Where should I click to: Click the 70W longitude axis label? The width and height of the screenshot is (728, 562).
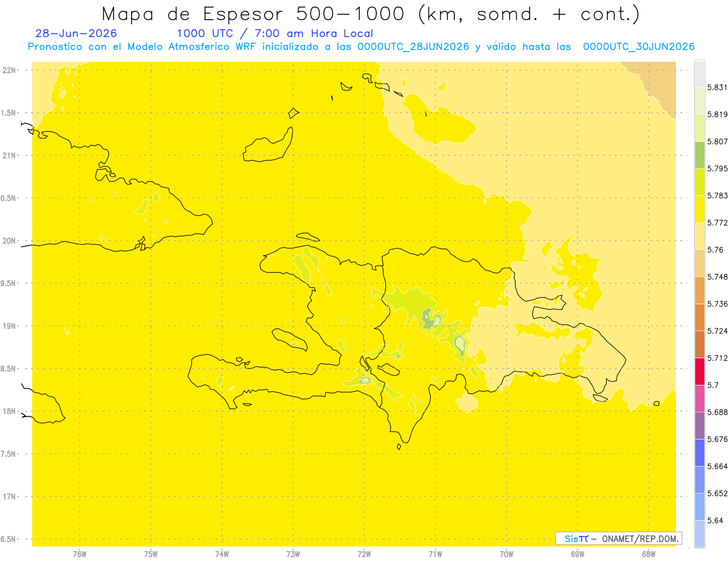(x=507, y=554)
